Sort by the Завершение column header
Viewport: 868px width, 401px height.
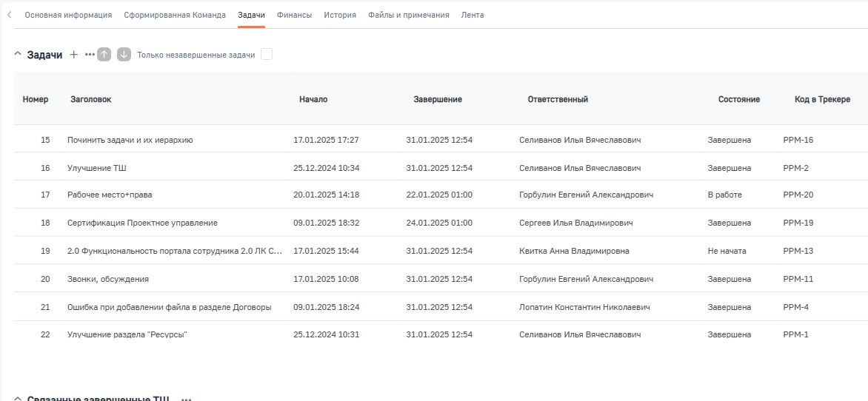click(x=438, y=100)
